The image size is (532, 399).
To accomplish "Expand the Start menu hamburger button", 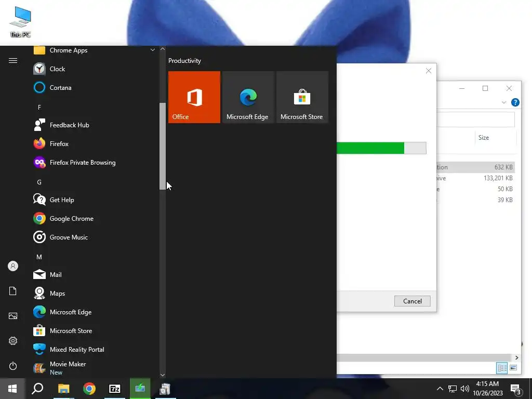I will (x=13, y=60).
